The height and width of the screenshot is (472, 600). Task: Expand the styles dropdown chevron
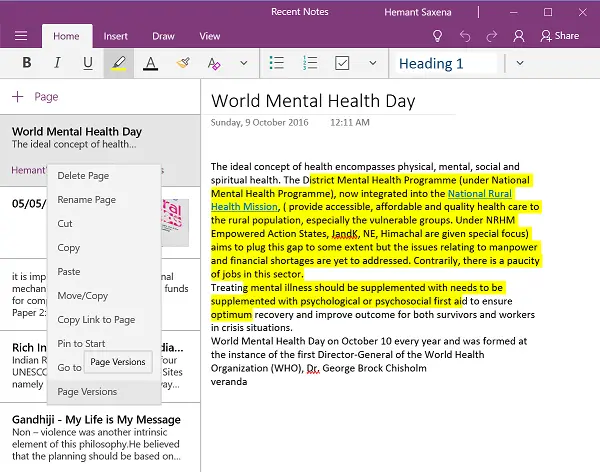pos(520,63)
